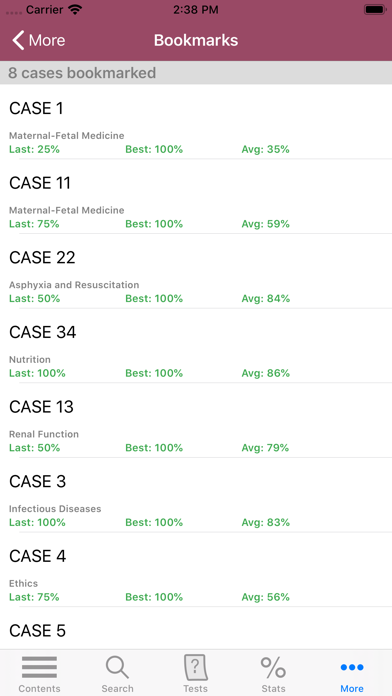Tap the back chevron next to More
392x696 pixels.
click(x=18, y=40)
